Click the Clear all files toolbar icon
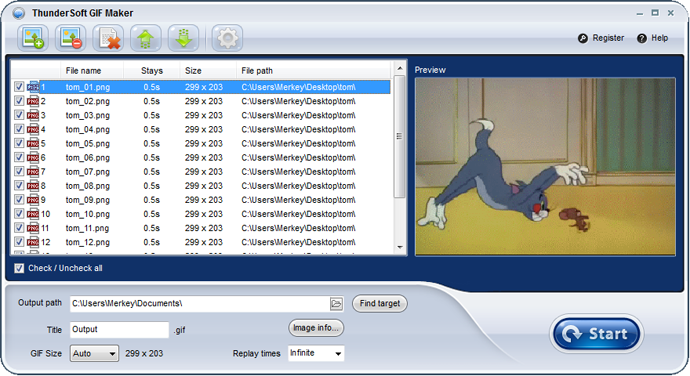This screenshot has height=376, width=690. click(108, 38)
